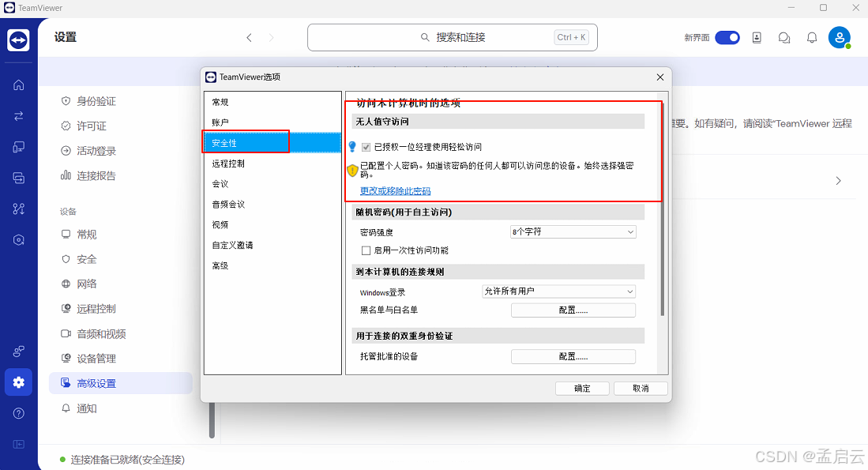The image size is (868, 470).
Task: Open the Windows登录 dropdown
Action: point(559,291)
